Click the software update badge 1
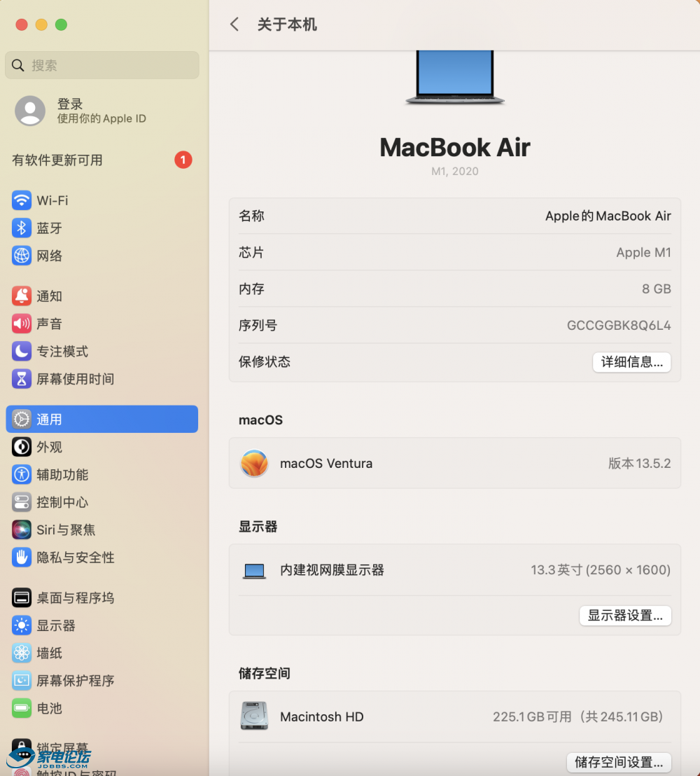Image resolution: width=700 pixels, height=776 pixels. click(183, 160)
